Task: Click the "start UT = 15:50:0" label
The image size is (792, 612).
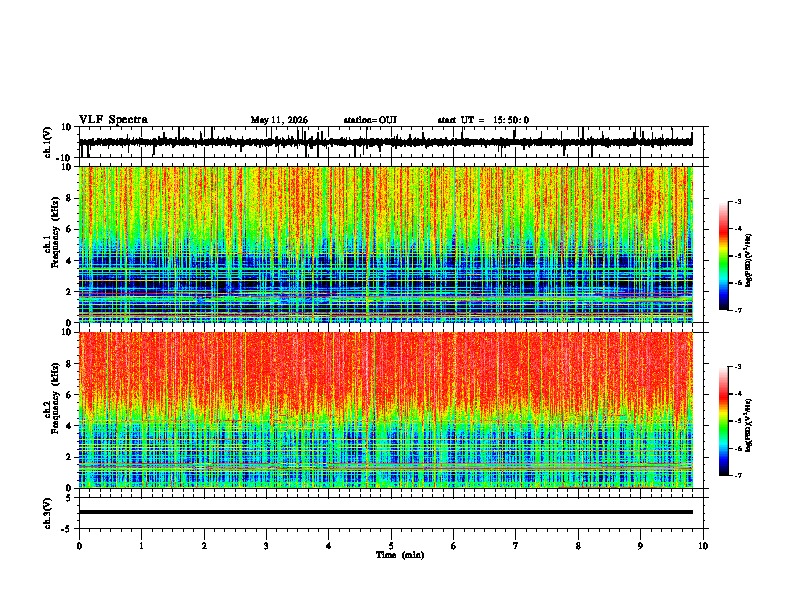Action: point(483,120)
